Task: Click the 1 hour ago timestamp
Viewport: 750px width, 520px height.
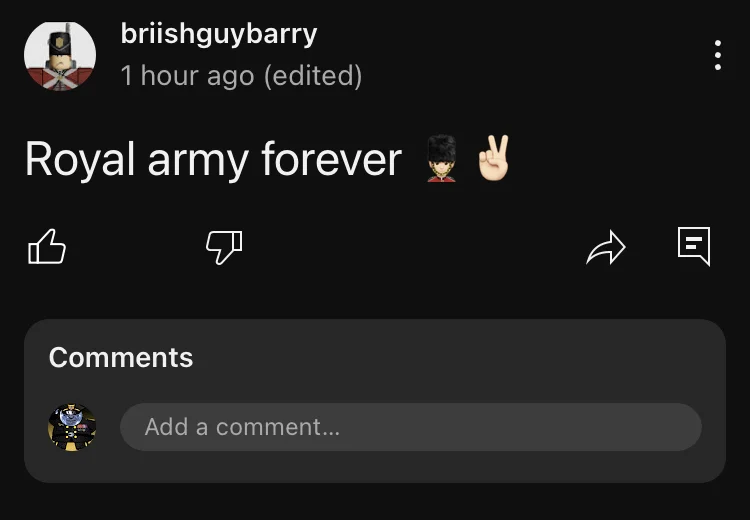Action: pyautogui.click(x=187, y=76)
